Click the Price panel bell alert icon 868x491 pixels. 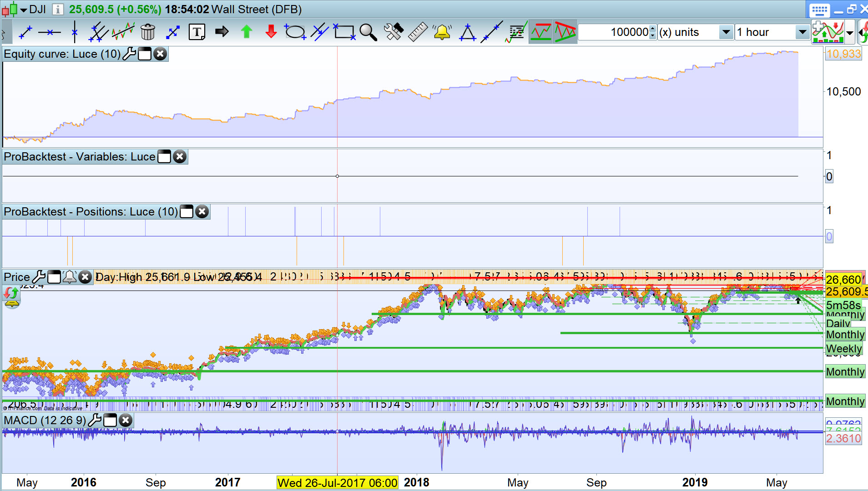[69, 277]
